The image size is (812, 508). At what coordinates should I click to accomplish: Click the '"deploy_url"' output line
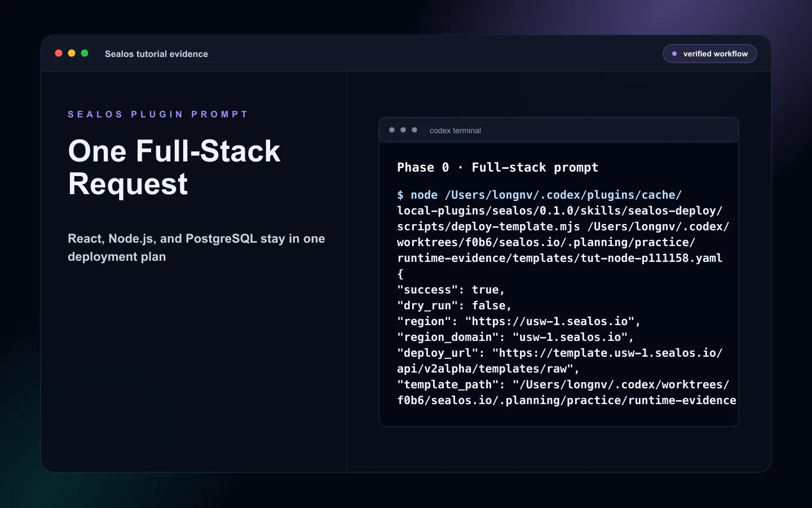(559, 353)
